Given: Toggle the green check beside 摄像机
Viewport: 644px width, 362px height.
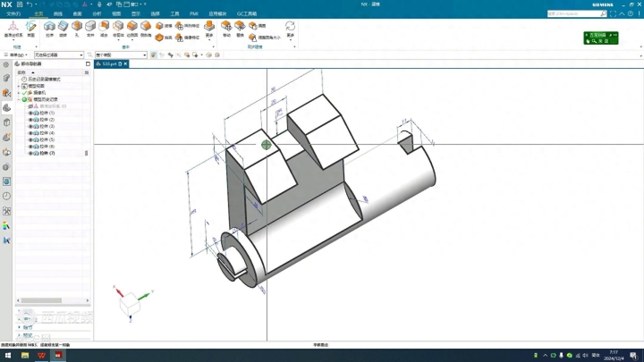Looking at the screenshot, I should click(24, 93).
